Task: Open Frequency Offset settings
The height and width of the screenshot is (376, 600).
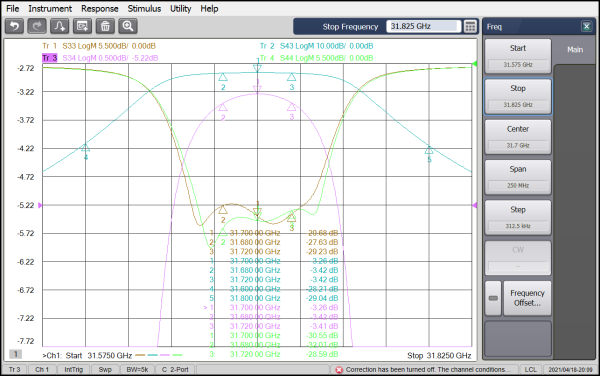Action: tap(527, 298)
